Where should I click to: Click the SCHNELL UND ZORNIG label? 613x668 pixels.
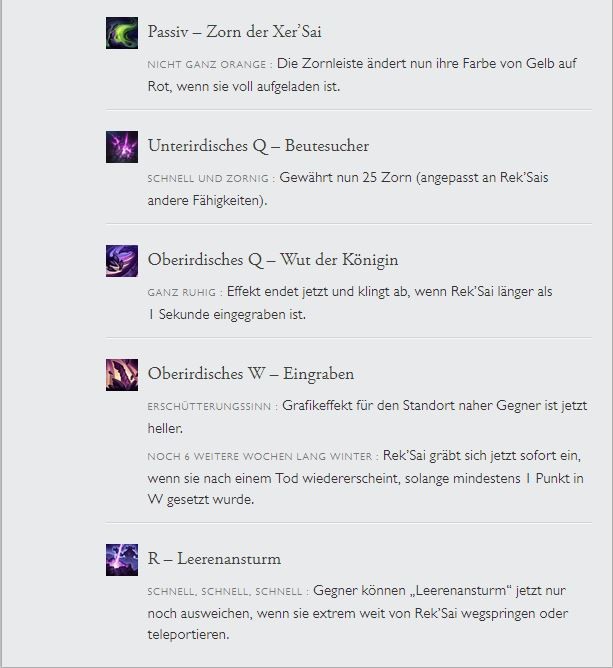tap(208, 179)
